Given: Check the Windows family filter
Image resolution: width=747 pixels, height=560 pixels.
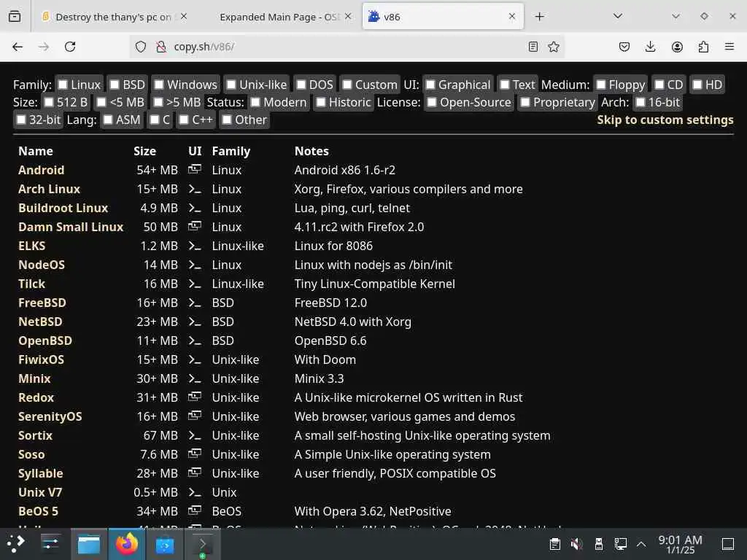Looking at the screenshot, I should point(159,85).
